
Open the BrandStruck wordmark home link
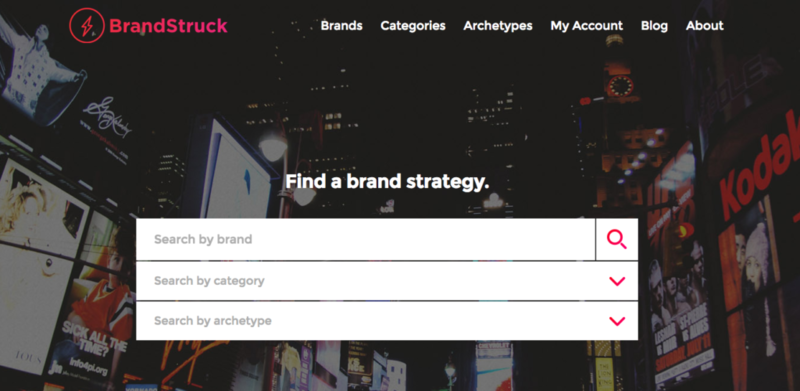point(168,26)
